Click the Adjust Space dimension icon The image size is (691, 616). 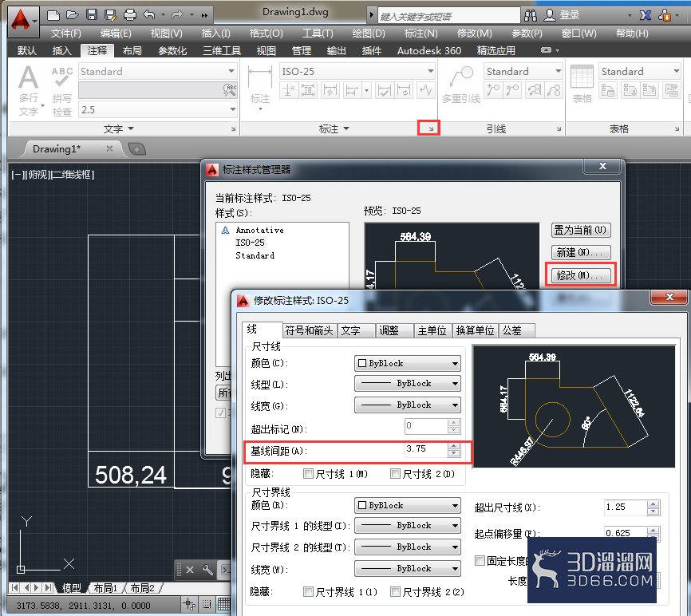pos(308,91)
